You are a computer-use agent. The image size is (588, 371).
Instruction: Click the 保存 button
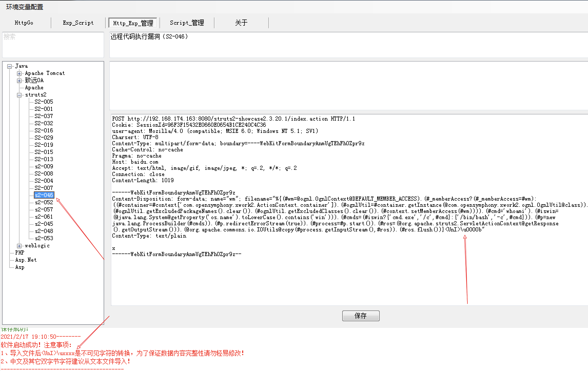click(361, 316)
